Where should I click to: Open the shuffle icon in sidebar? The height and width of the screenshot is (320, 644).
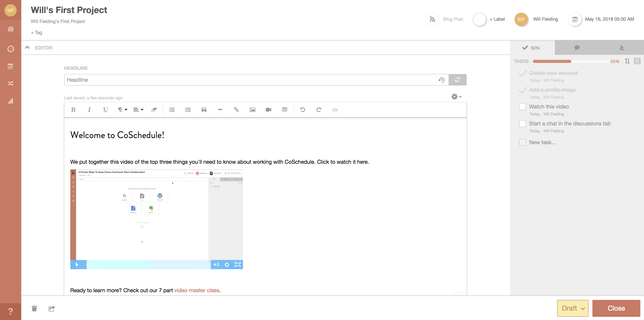[11, 84]
